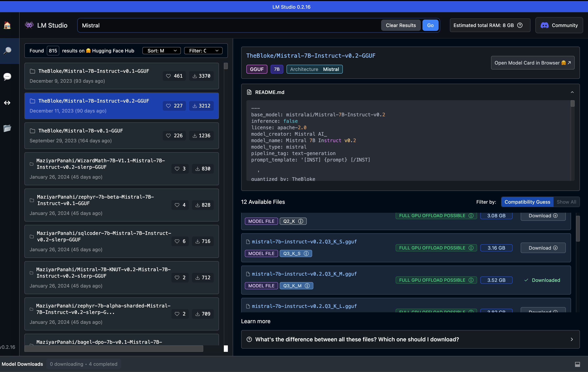Image resolution: width=588 pixels, height=372 pixels.
Task: Open the Community button
Action: tap(559, 25)
